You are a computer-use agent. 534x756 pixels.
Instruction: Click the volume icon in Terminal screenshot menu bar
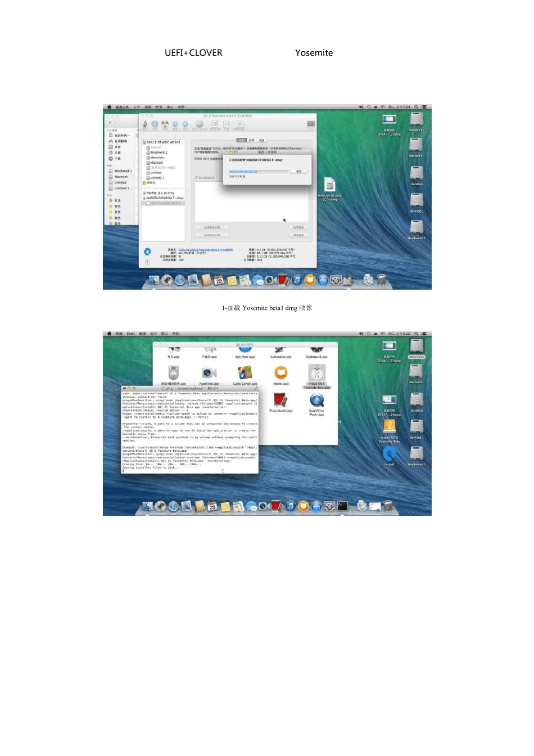361,334
